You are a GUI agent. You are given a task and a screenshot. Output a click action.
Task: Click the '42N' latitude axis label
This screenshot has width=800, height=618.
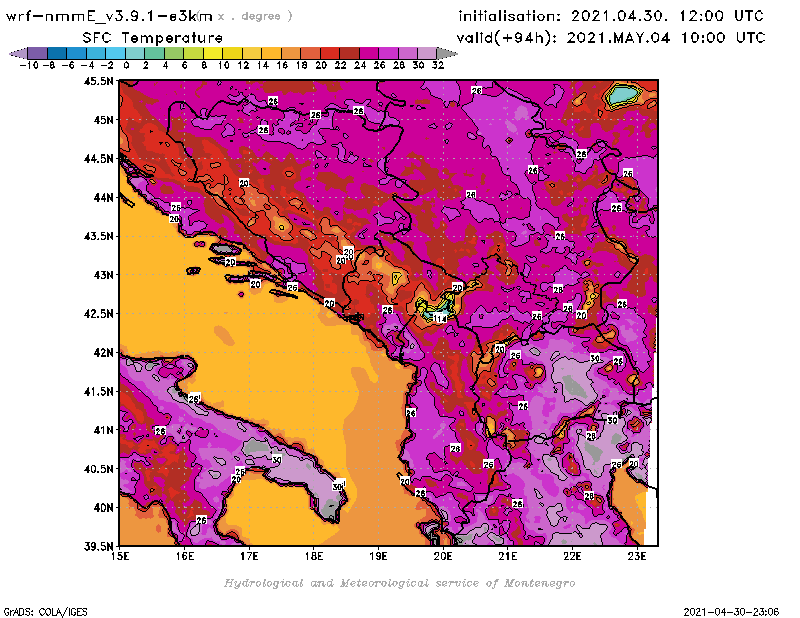tap(104, 353)
